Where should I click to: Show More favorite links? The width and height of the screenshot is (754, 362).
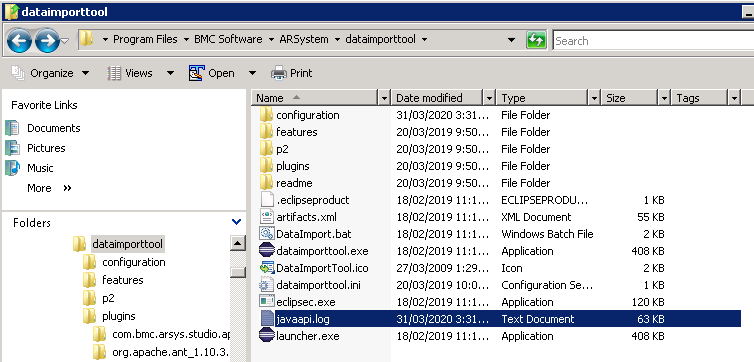pyautogui.click(x=49, y=188)
